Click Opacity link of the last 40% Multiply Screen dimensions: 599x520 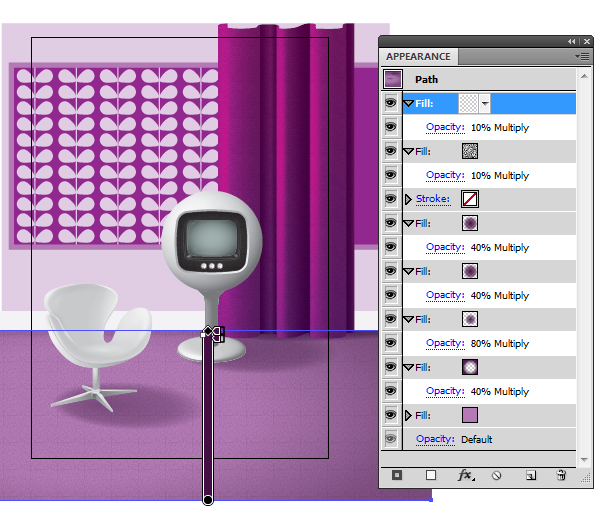coord(445,391)
